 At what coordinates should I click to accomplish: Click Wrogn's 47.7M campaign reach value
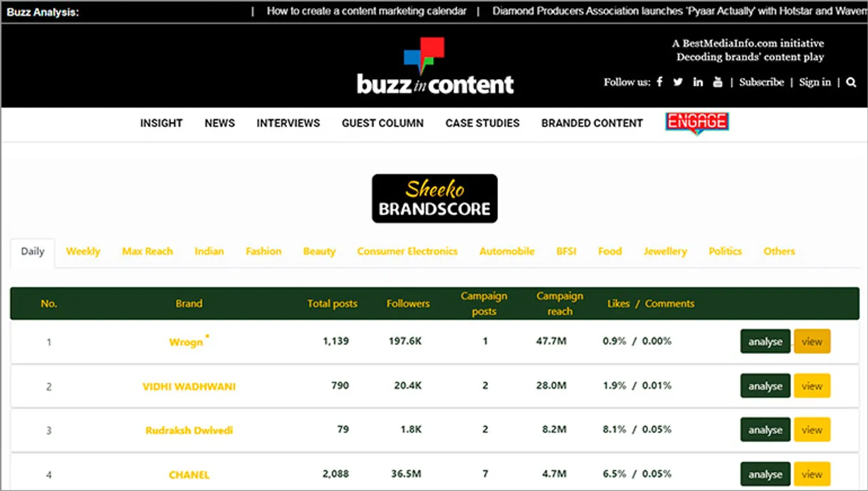point(551,341)
